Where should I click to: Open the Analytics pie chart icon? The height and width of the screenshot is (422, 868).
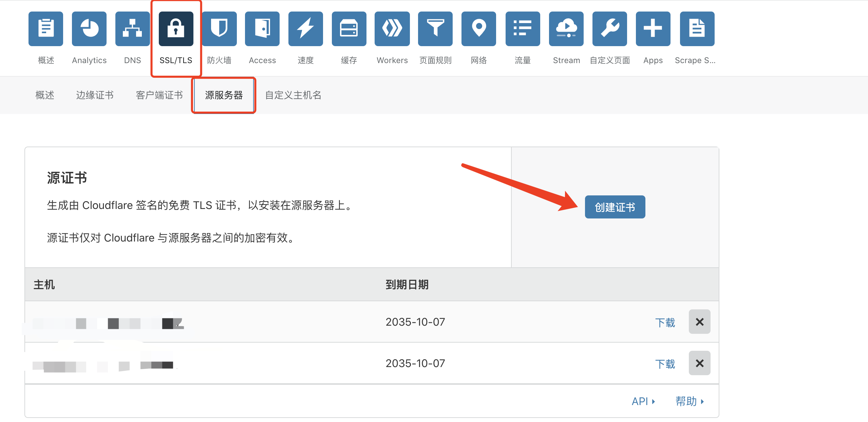[x=89, y=29]
